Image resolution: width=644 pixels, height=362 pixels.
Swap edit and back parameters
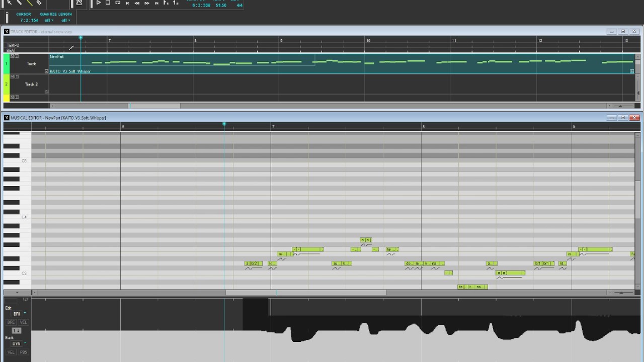click(16, 331)
